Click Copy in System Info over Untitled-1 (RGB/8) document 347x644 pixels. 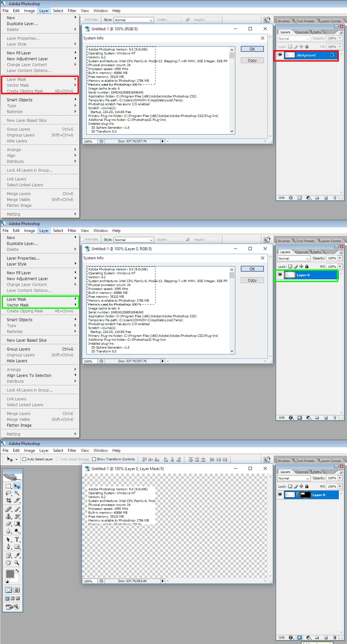coord(252,61)
